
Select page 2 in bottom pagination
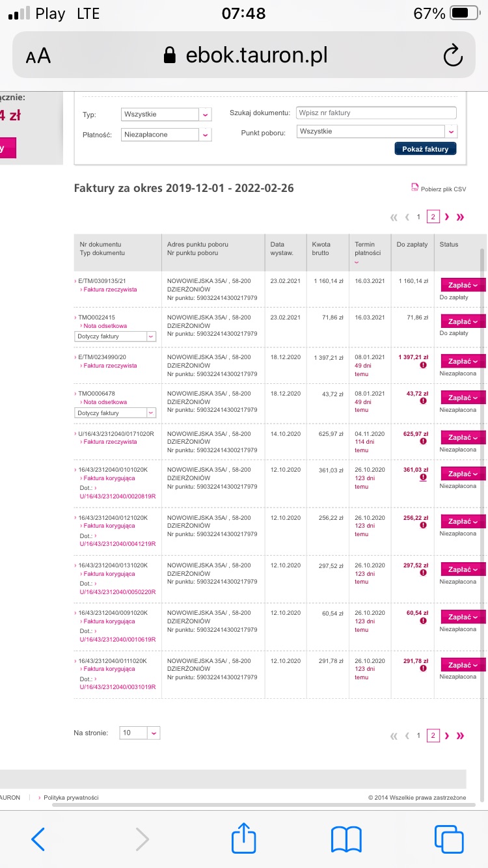click(433, 736)
